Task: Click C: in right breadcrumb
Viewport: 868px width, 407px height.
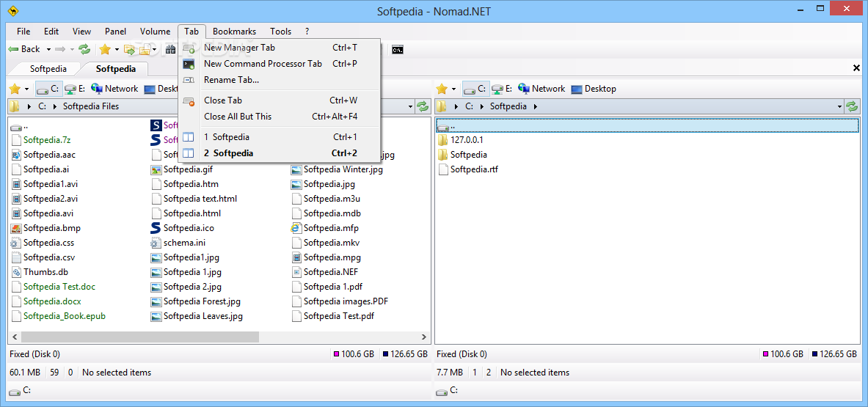Action: click(470, 106)
